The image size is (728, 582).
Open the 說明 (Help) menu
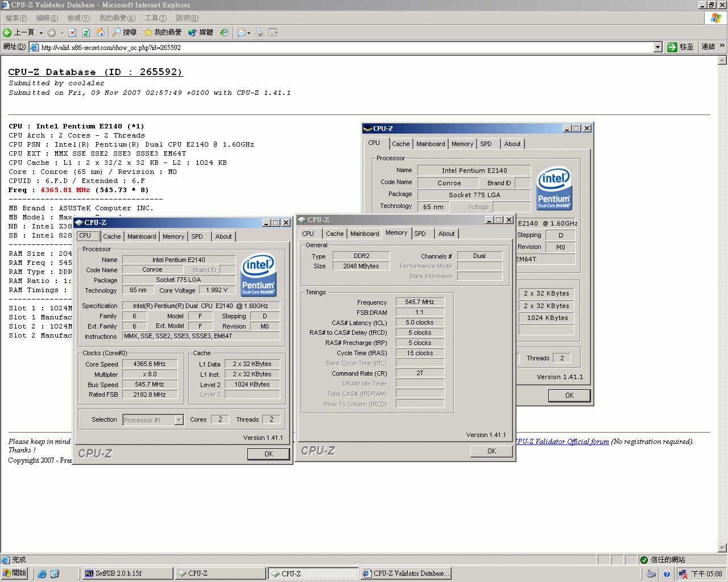click(187, 18)
